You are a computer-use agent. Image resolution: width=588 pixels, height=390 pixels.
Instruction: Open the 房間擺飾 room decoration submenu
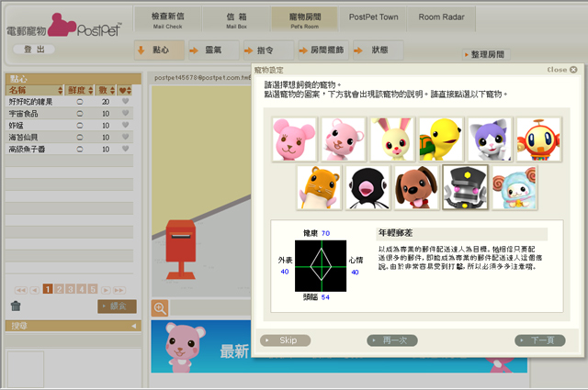[x=323, y=50]
